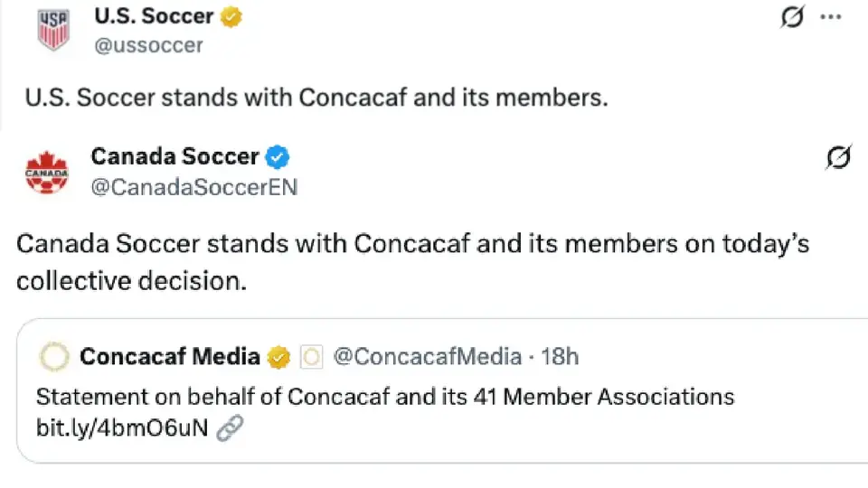This screenshot has width=868, height=488.
Task: Open the @ConcacafMedia handle
Action: [428, 357]
